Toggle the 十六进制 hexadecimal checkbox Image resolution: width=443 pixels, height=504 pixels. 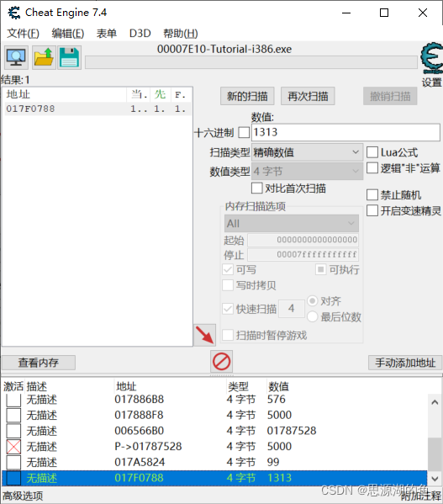pyautogui.click(x=244, y=132)
